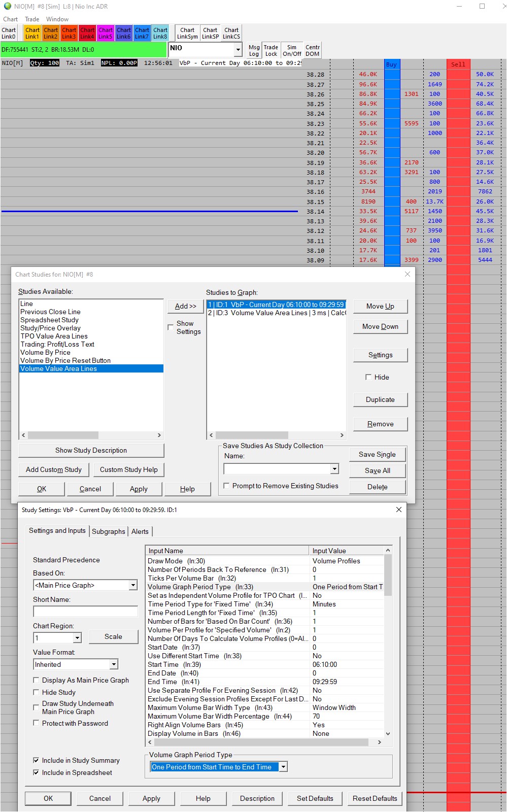Select TPO Value Area Lines study
507x812 pixels.
coord(54,336)
